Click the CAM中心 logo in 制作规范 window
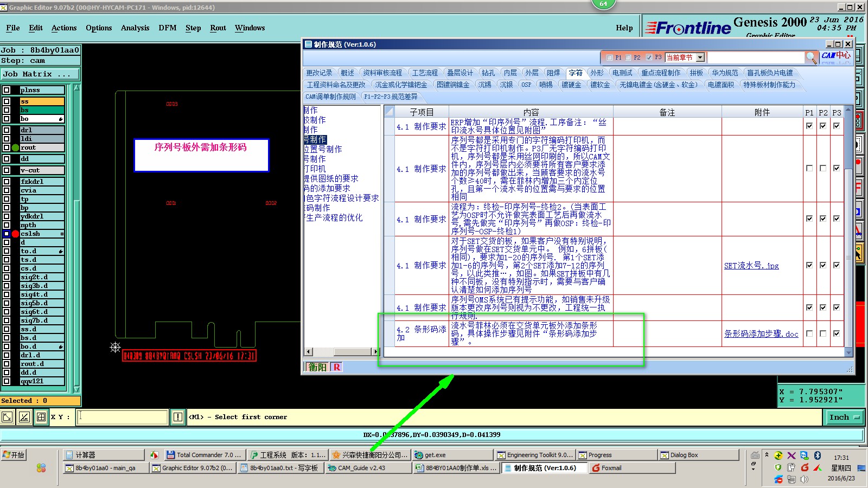 point(836,56)
